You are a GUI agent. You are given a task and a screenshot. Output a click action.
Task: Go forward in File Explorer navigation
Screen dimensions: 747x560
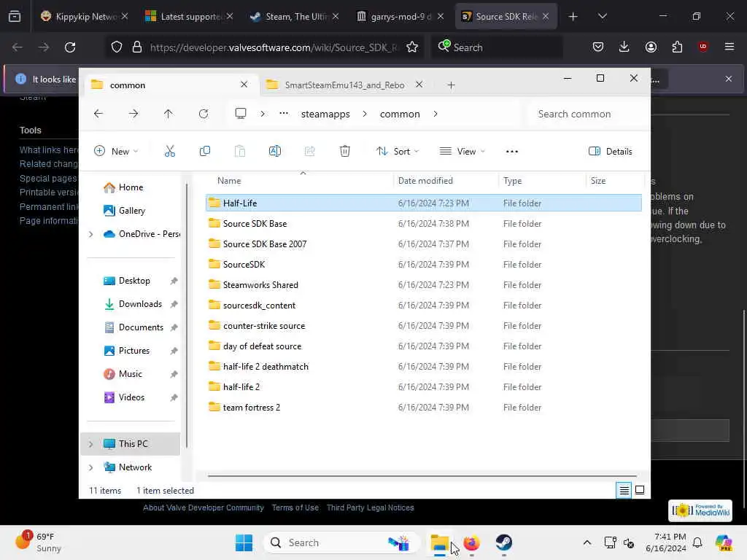pos(133,114)
